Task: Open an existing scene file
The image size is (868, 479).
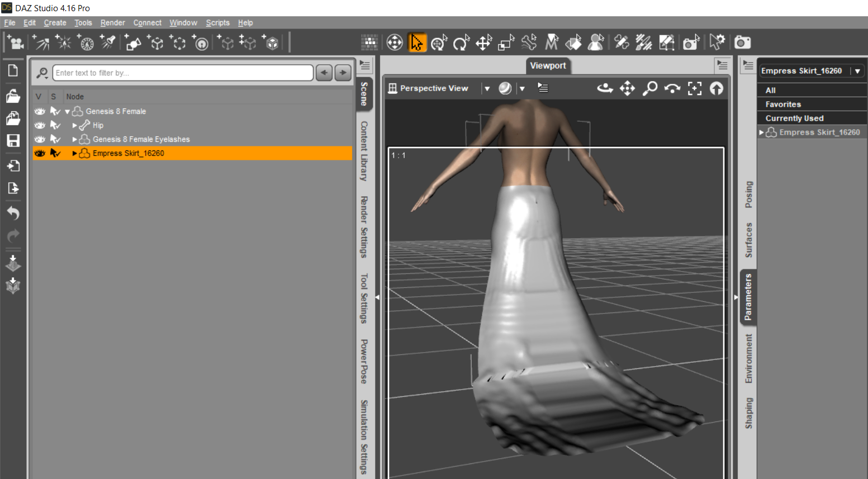Action: pos(13,95)
